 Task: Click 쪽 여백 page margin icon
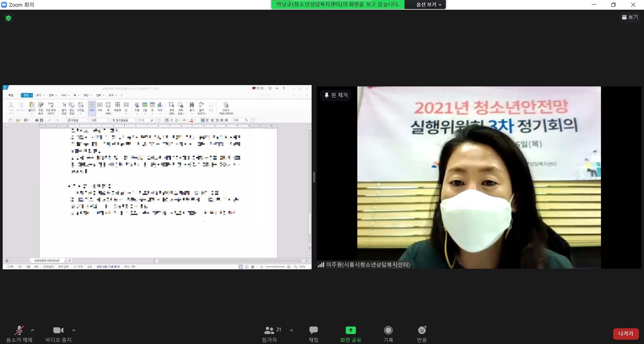[108, 108]
